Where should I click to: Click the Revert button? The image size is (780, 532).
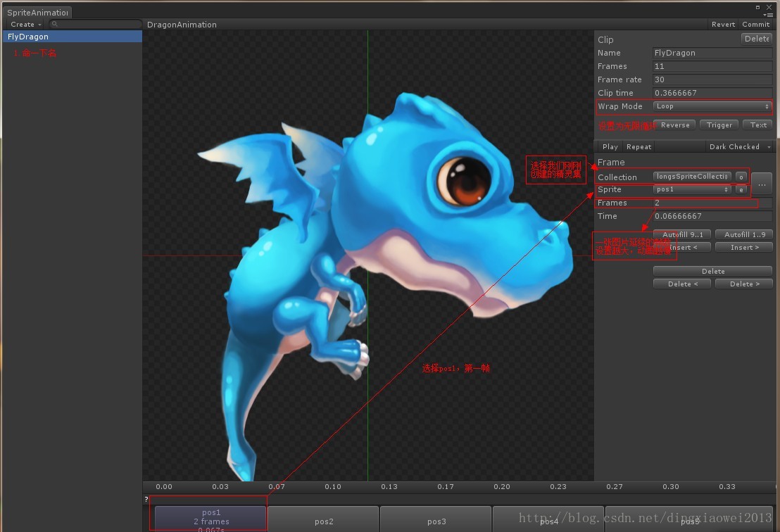pyautogui.click(x=723, y=25)
